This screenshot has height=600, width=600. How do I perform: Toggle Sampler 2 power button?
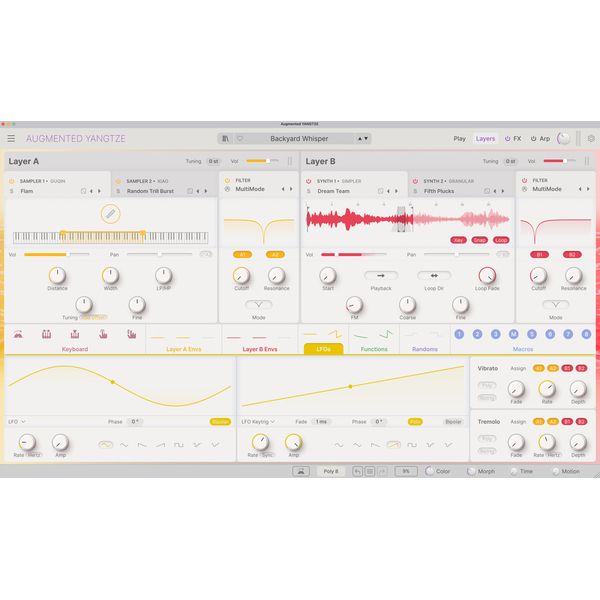(x=118, y=181)
